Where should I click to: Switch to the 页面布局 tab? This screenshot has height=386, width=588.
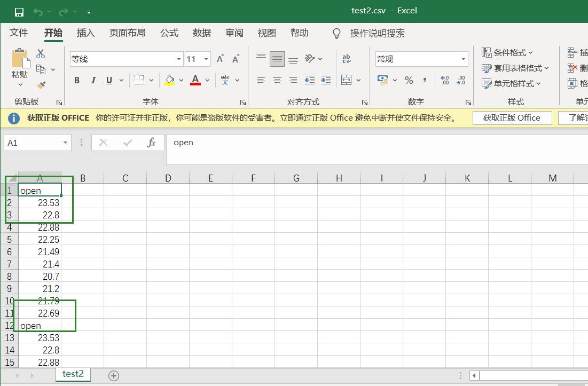128,33
